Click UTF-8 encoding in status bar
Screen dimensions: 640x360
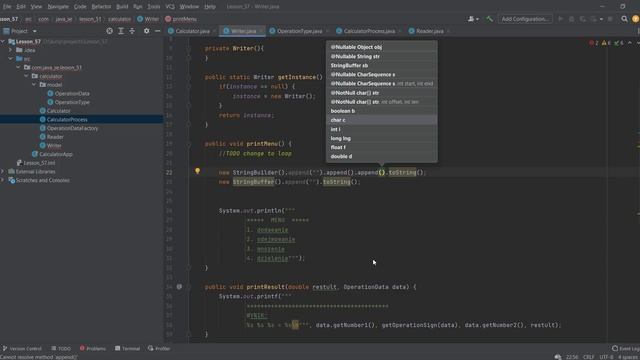606,357
